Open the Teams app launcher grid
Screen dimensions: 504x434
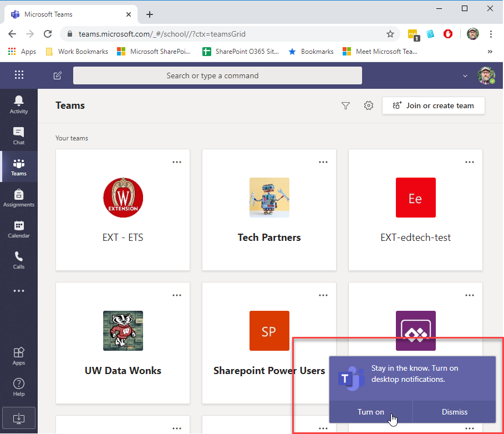tap(19, 75)
